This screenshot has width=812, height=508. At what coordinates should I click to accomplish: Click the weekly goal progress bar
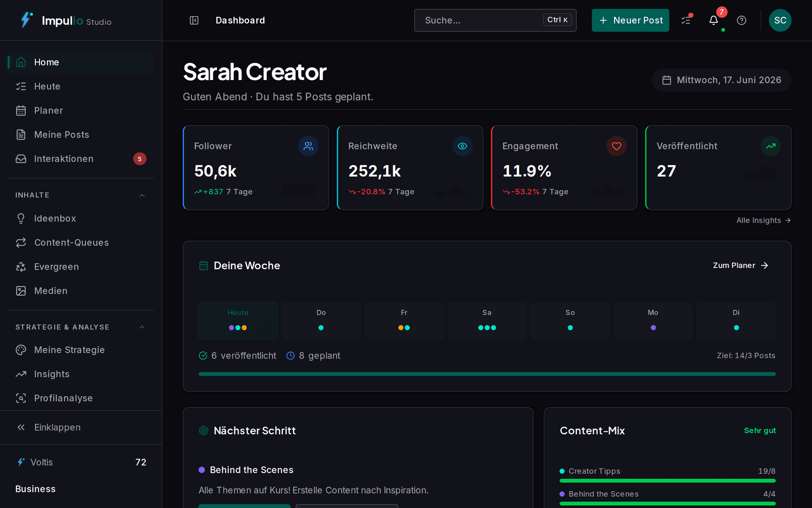[487, 374]
